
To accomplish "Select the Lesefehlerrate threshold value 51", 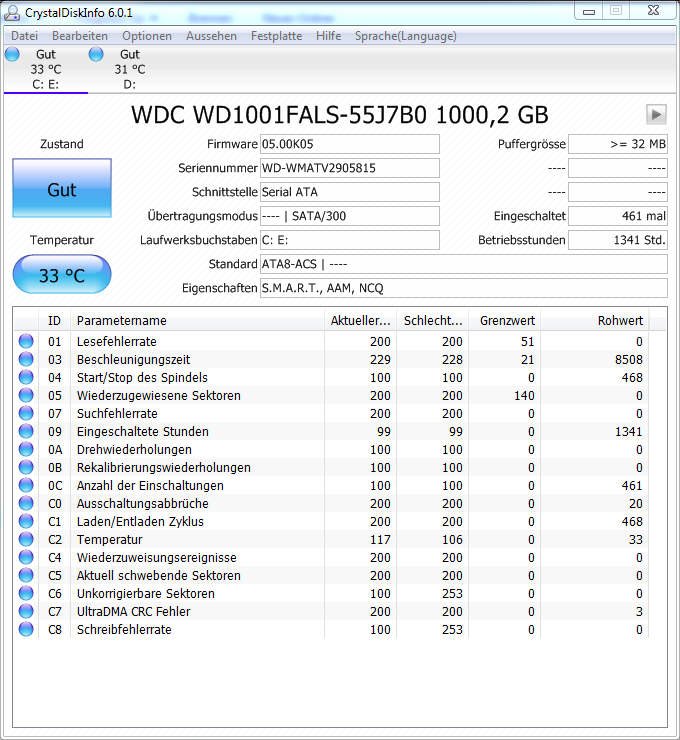I will pyautogui.click(x=528, y=342).
